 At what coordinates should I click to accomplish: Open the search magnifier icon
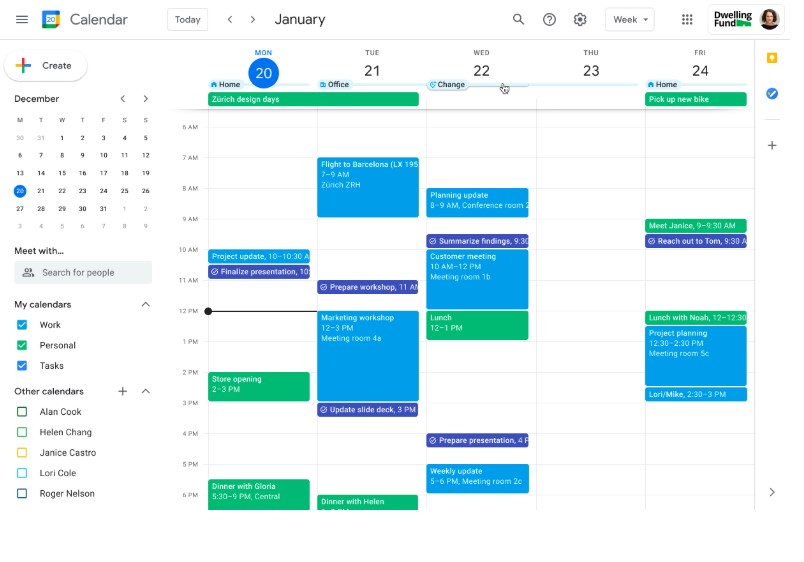pos(518,19)
